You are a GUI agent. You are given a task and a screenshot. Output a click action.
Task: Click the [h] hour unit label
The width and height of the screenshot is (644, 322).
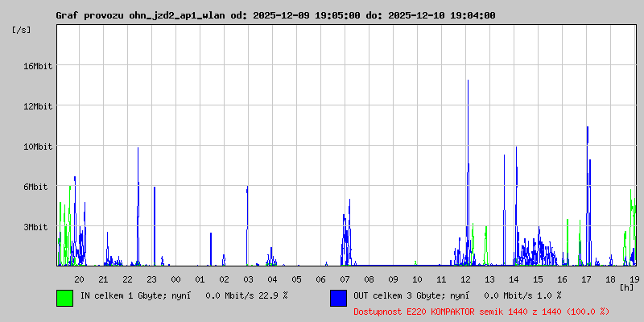627,287
